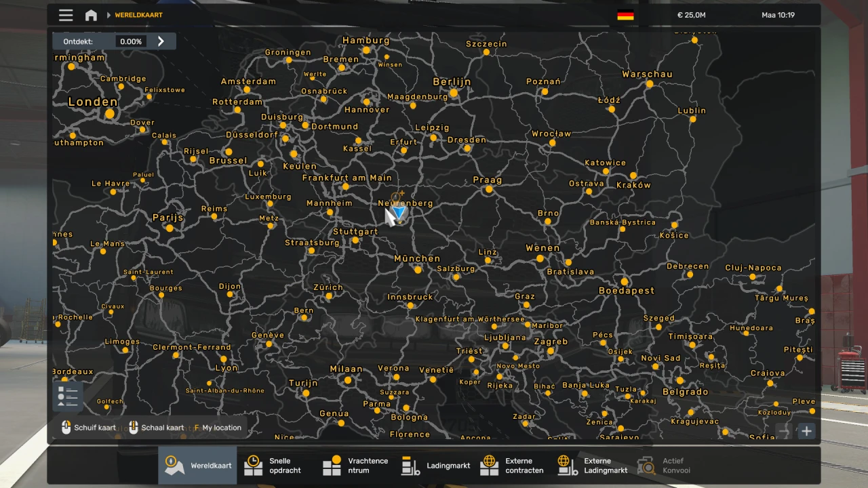
Task: Go to the home screen icon
Action: (91, 15)
